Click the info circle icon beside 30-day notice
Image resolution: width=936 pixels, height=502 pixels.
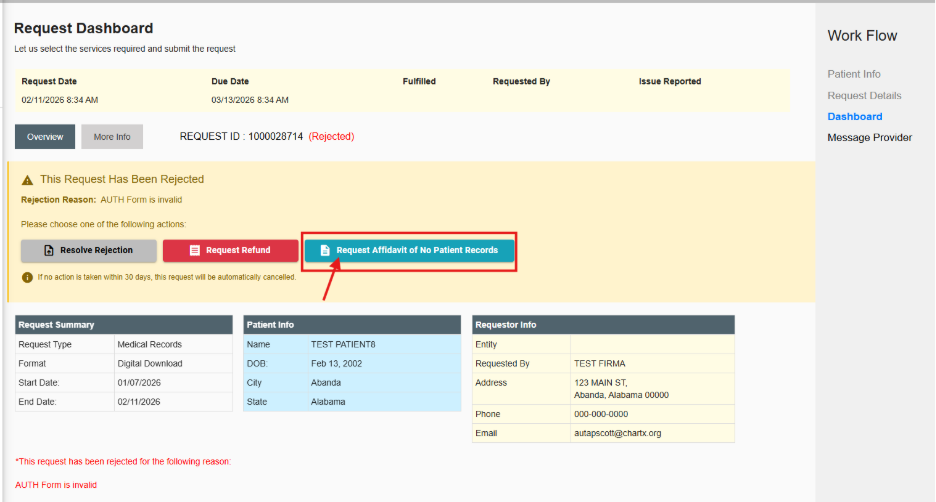click(x=27, y=277)
